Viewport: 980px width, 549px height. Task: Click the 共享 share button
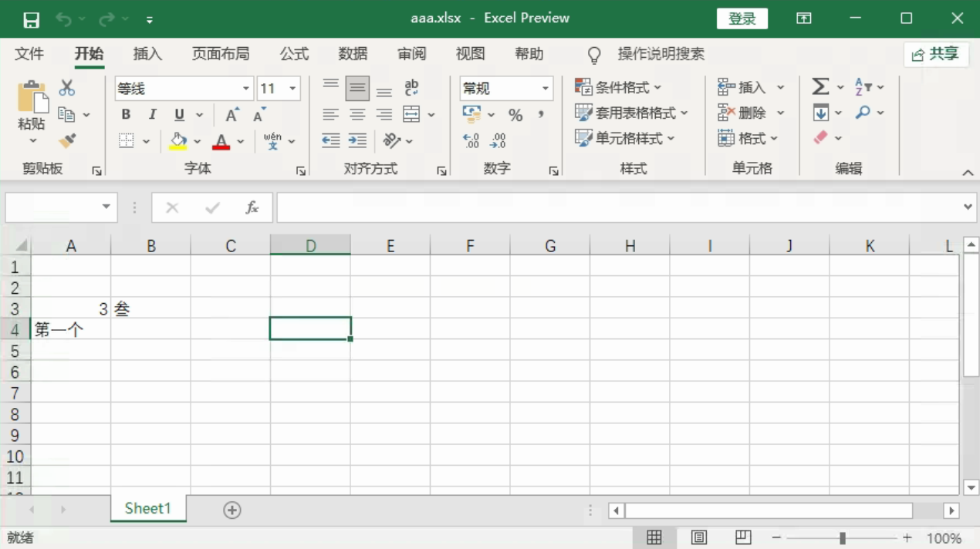tap(935, 54)
